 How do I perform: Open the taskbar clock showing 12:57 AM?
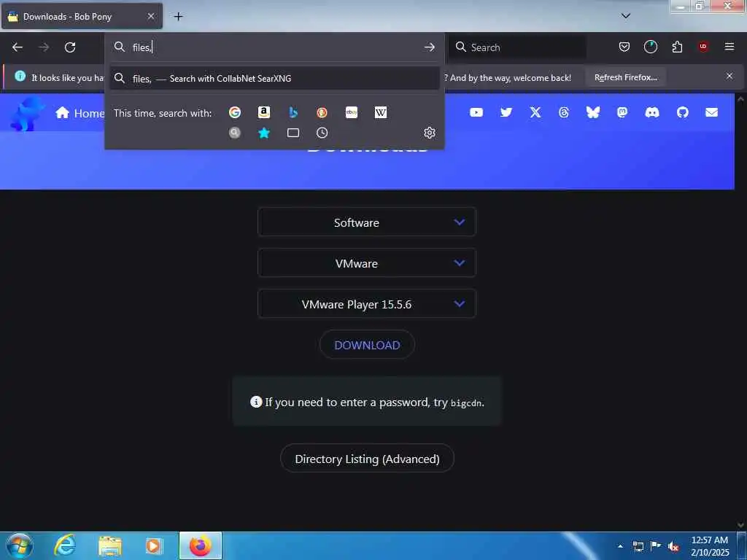[710, 546]
